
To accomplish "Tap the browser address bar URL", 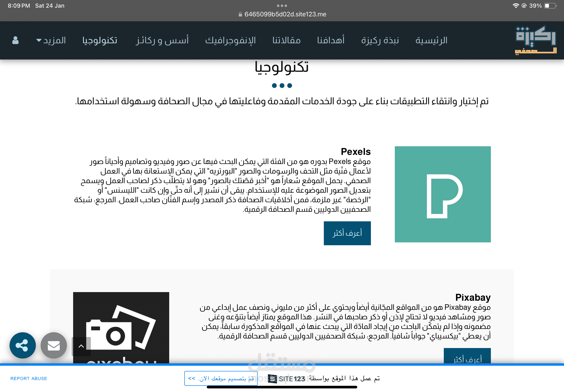I will pos(285,14).
